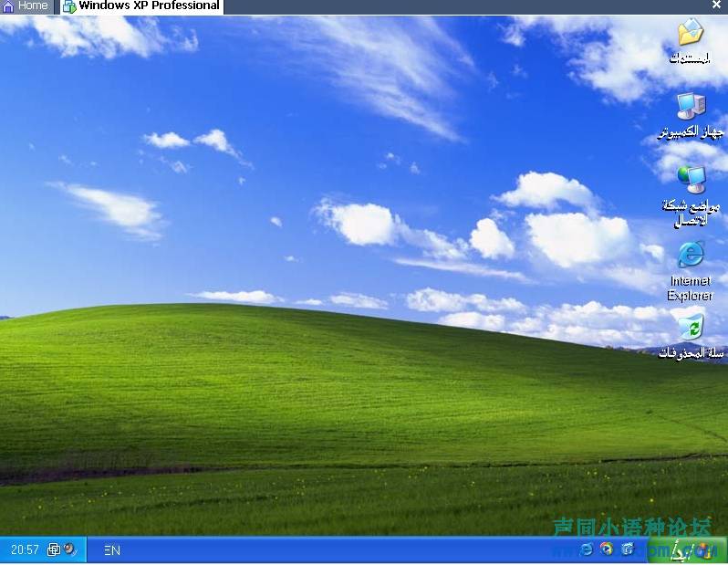The width and height of the screenshot is (728, 565).
Task: Launch Internet Explorer from Quick Launch bar
Action: click(587, 550)
